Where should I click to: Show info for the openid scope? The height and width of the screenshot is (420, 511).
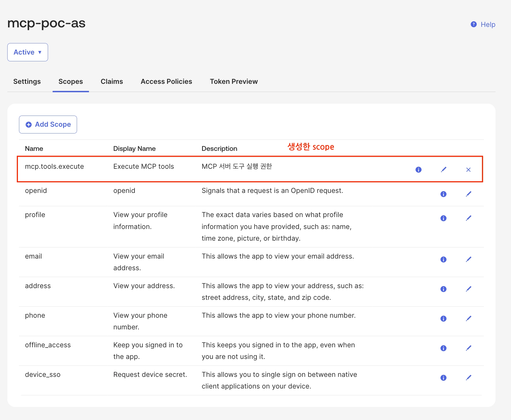[x=443, y=194]
